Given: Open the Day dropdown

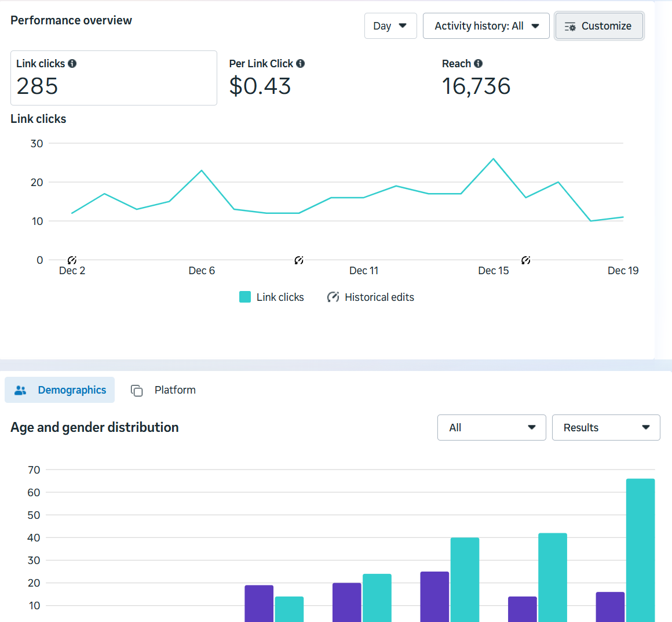Looking at the screenshot, I should pos(390,26).
